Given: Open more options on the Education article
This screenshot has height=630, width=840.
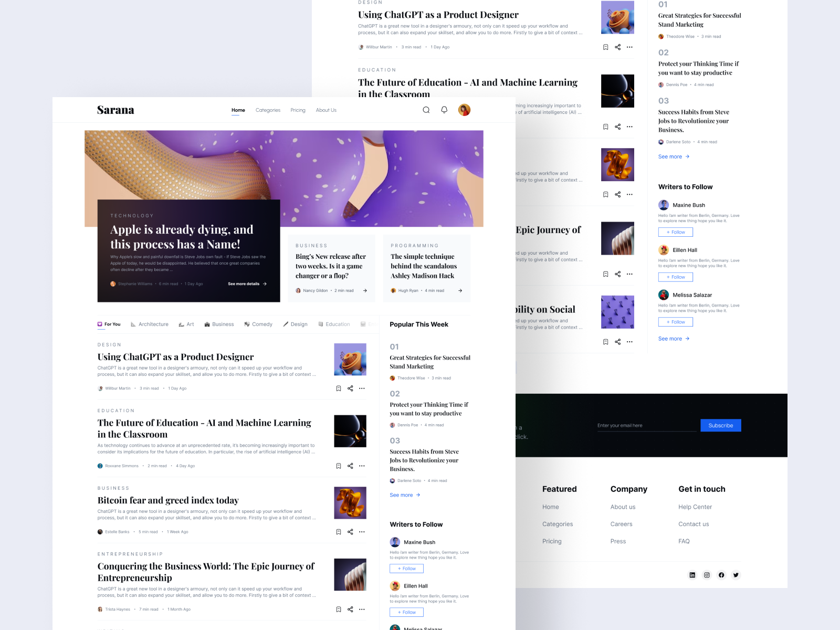Looking at the screenshot, I should (362, 466).
